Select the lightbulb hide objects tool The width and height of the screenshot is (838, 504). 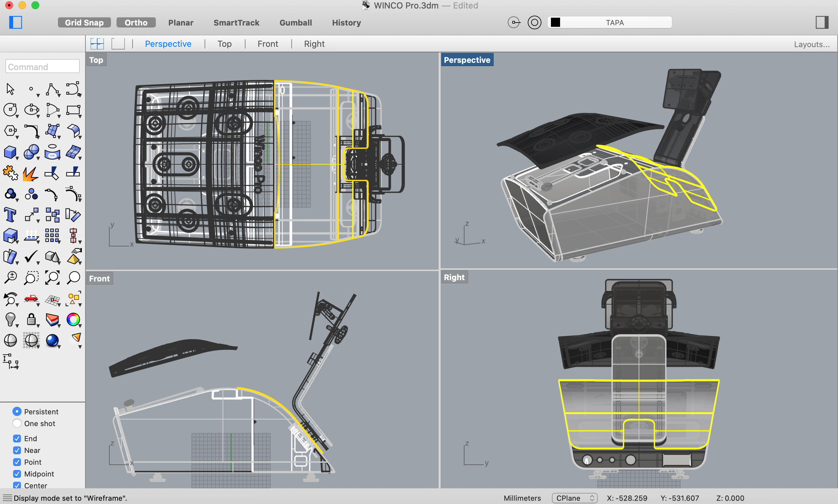[x=10, y=319]
